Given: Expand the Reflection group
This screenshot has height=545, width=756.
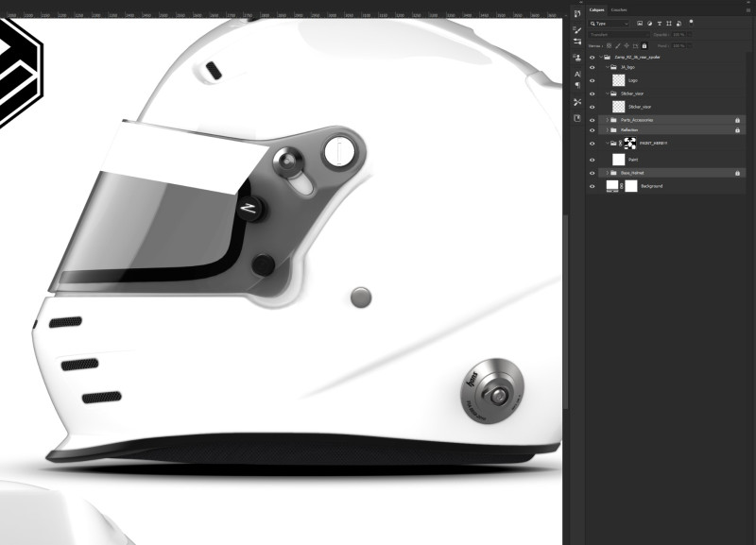Looking at the screenshot, I should click(x=607, y=130).
